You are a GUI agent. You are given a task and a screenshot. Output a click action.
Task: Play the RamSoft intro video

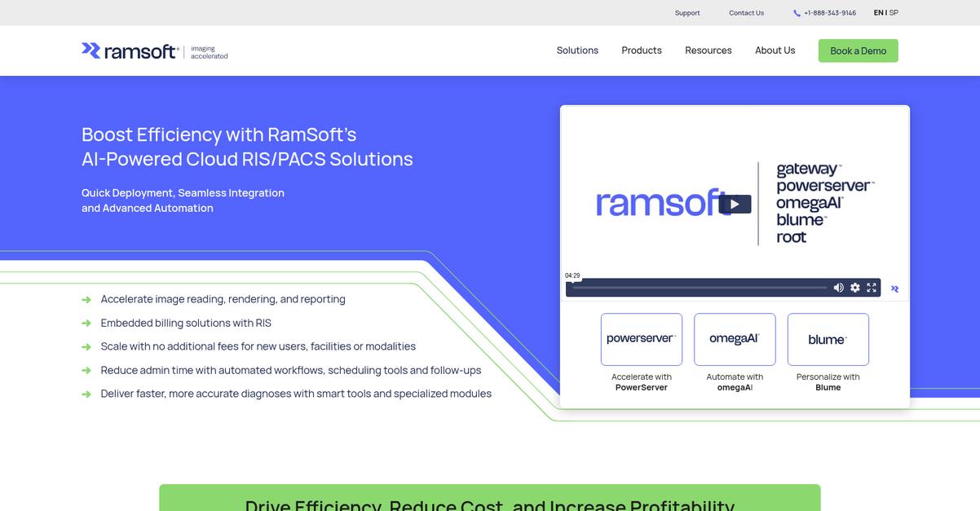735,205
